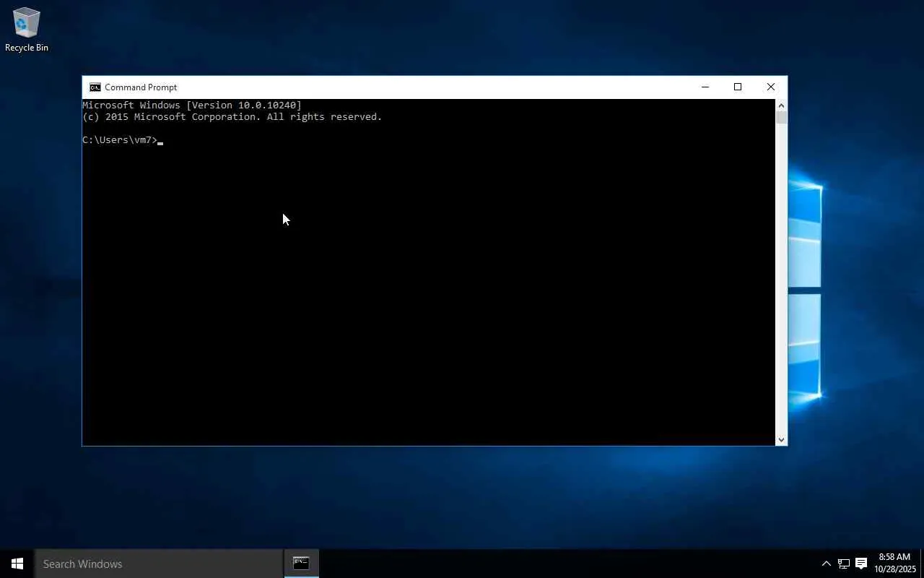
Task: Close the Command Prompt window
Action: pos(771,87)
